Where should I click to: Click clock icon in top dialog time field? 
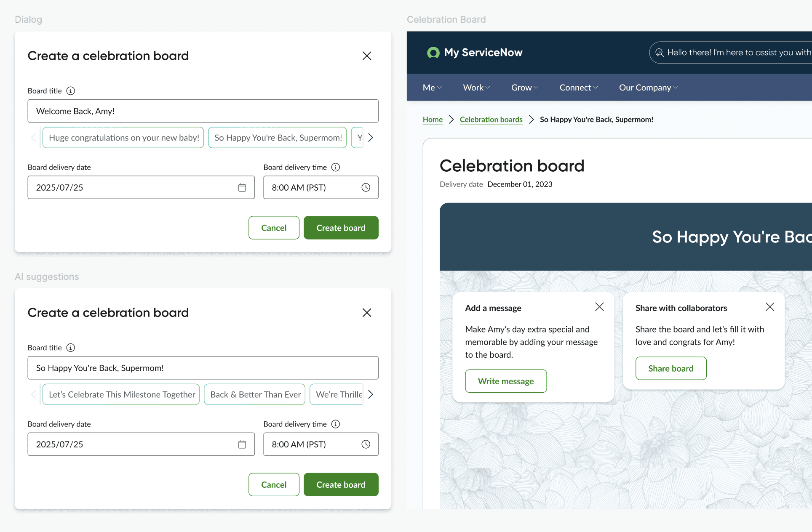(x=366, y=187)
